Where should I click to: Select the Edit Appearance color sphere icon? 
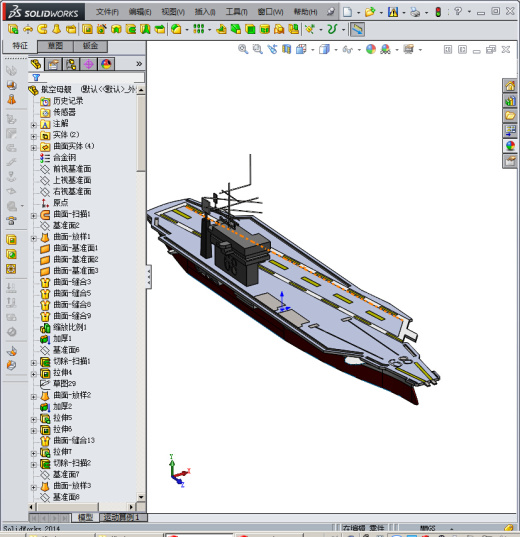[x=371, y=49]
